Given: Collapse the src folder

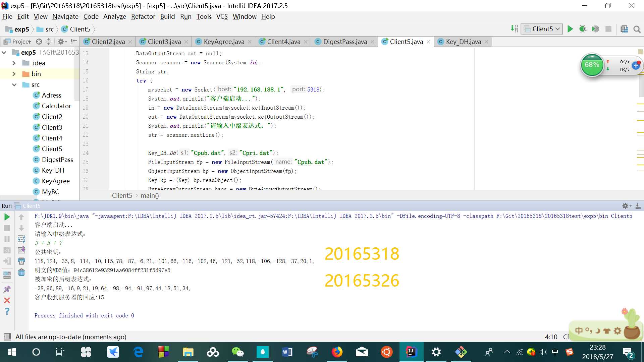Looking at the screenshot, I should [14, 84].
